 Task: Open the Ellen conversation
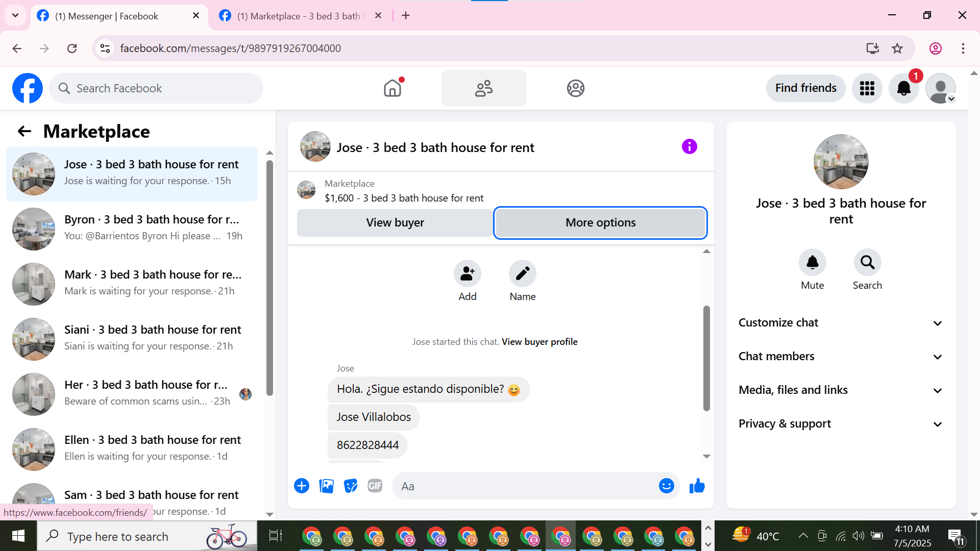pyautogui.click(x=132, y=449)
